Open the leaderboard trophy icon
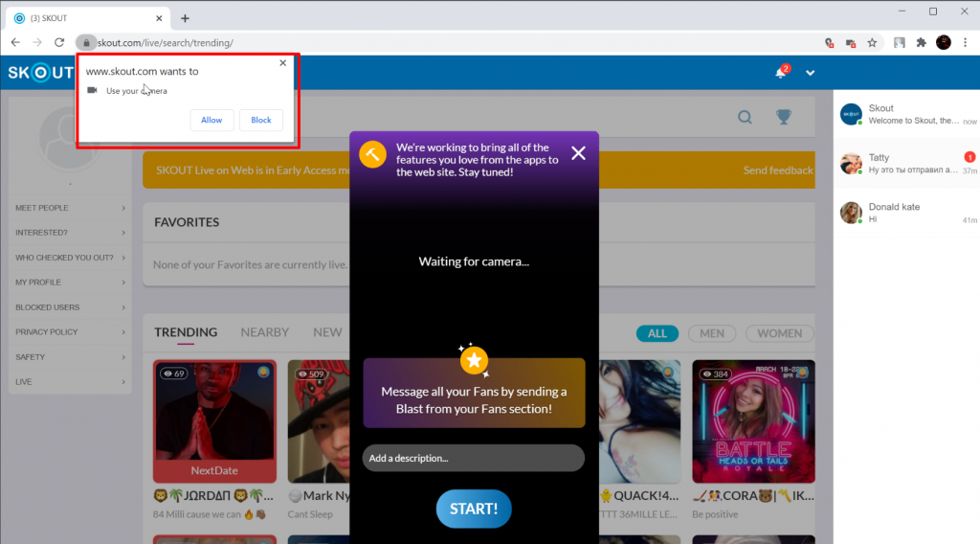 pos(783,117)
